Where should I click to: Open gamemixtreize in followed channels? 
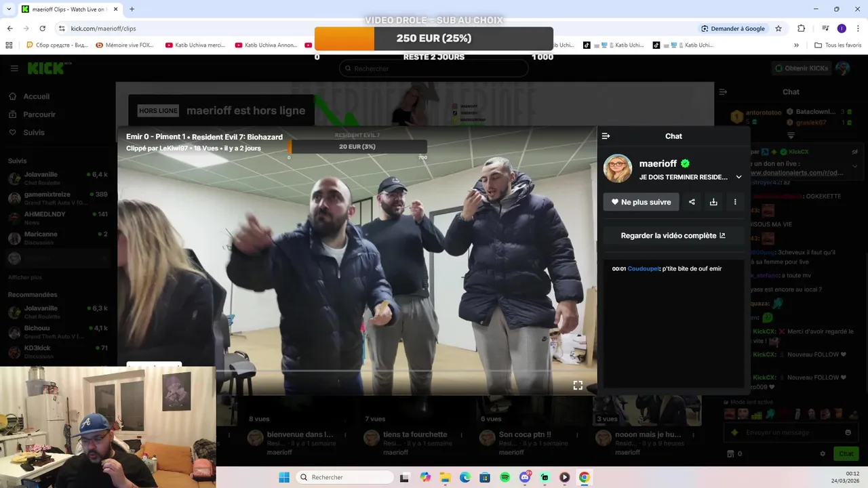57,197
